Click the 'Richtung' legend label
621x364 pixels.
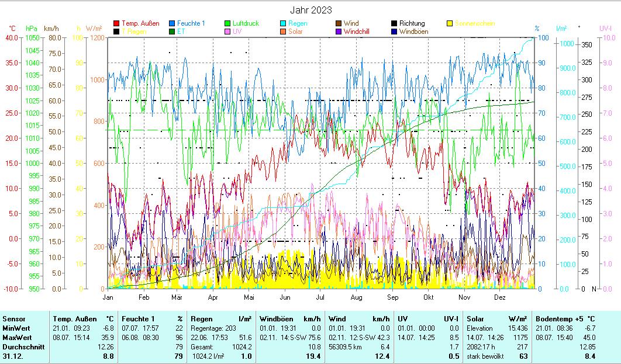(412, 24)
